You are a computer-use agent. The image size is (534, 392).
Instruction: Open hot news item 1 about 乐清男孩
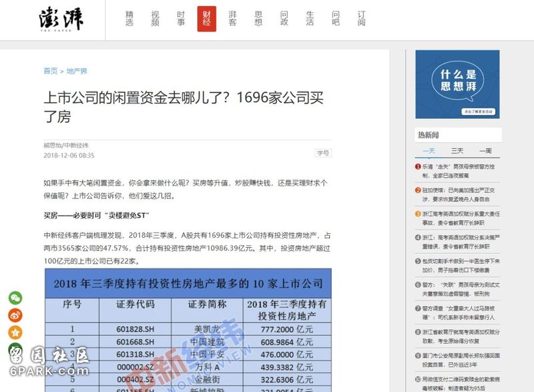pos(459,171)
